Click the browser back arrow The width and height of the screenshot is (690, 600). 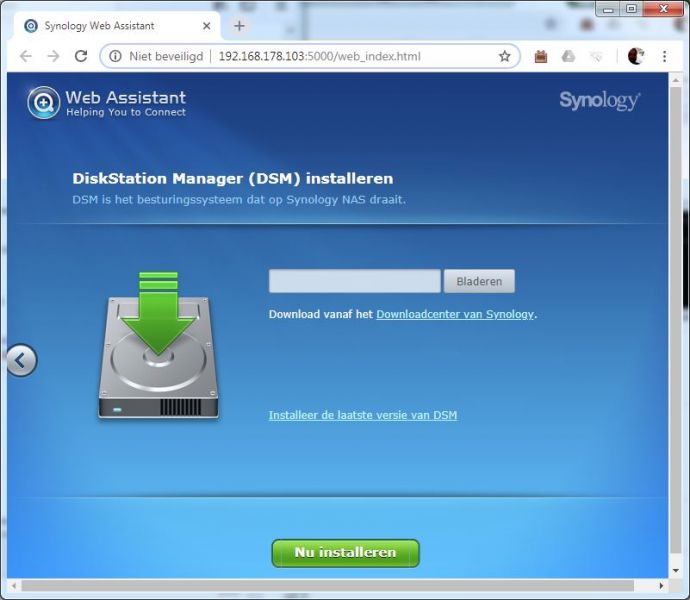point(26,56)
